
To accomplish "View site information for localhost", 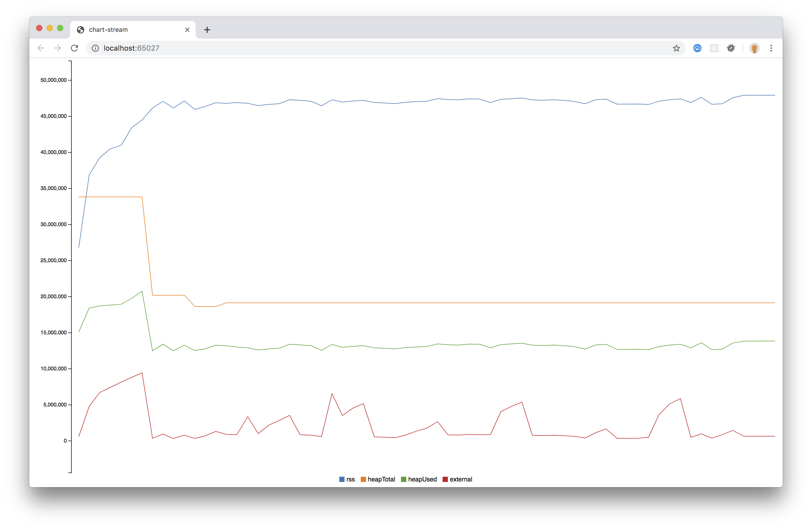I will pos(95,48).
